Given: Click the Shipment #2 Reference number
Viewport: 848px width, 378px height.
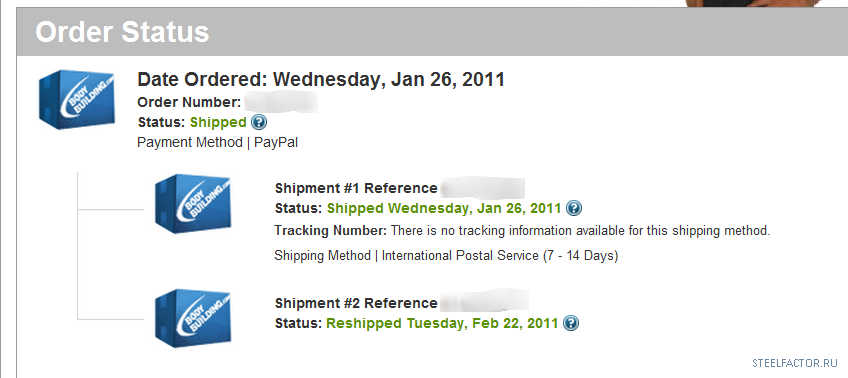Looking at the screenshot, I should [x=484, y=302].
